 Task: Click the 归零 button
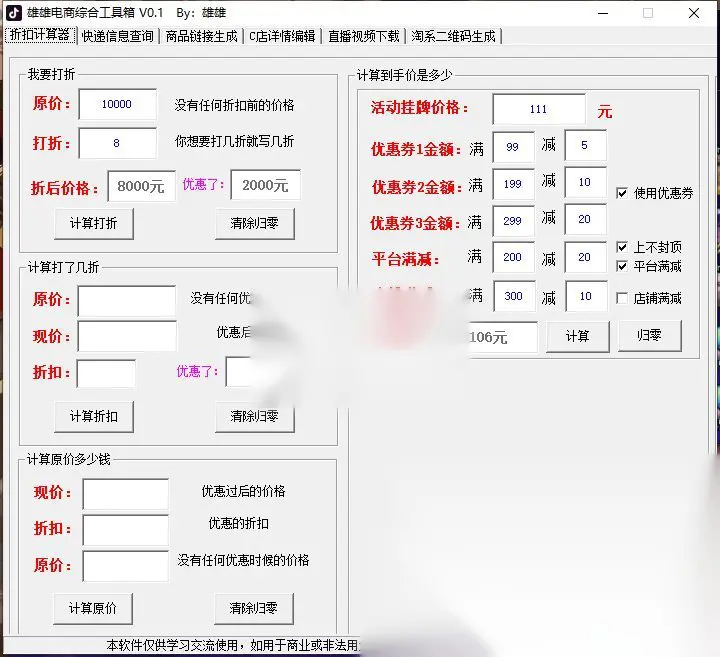pos(649,336)
